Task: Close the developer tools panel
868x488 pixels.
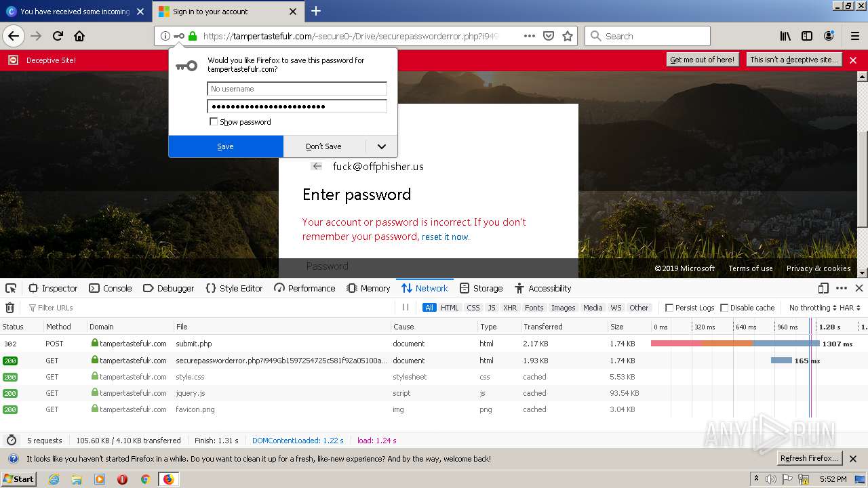Action: pyautogui.click(x=859, y=288)
